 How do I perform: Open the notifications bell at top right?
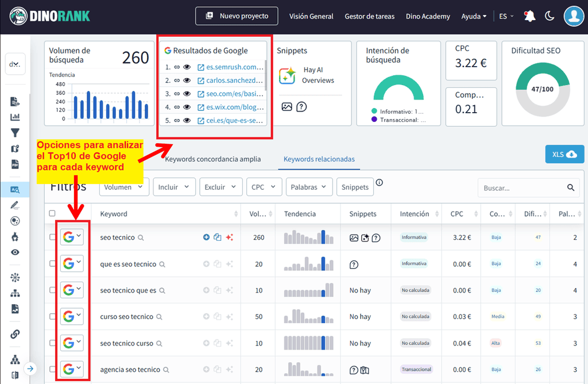(529, 16)
